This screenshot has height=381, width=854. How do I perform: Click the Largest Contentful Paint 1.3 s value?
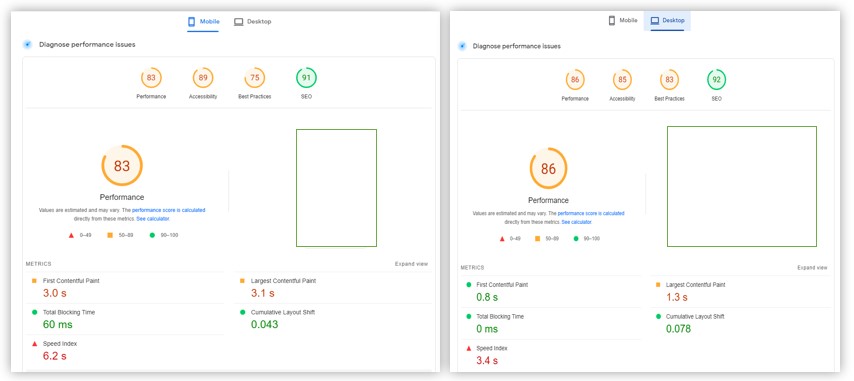(x=677, y=297)
